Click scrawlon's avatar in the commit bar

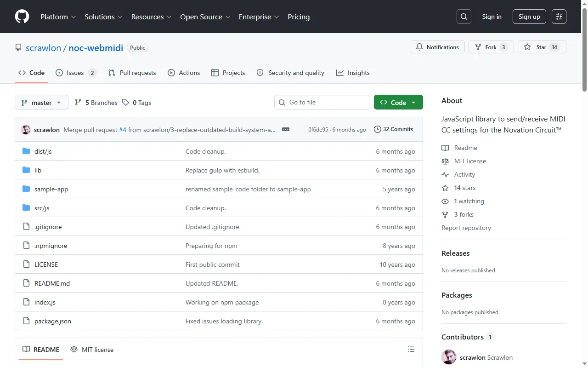(x=26, y=130)
